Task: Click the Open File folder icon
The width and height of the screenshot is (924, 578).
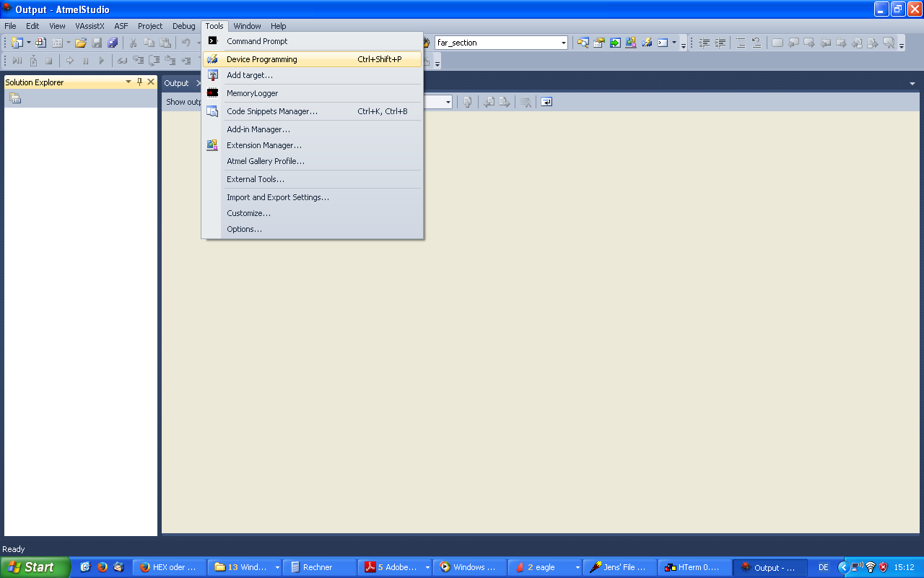Action: (81, 43)
